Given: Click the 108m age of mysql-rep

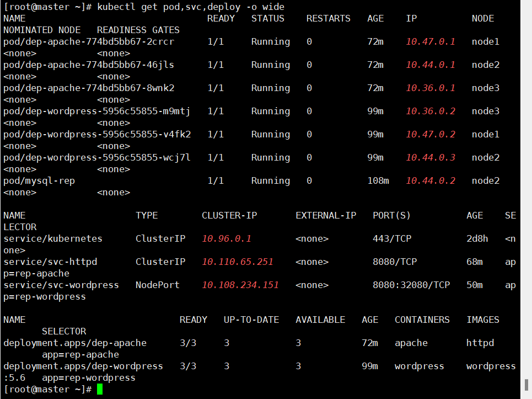Looking at the screenshot, I should pos(378,180).
